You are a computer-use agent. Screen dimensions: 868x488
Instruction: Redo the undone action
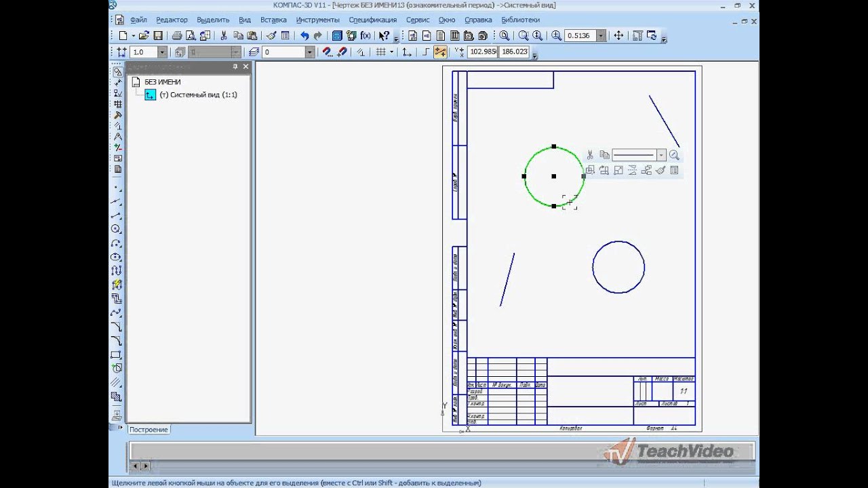(x=318, y=36)
